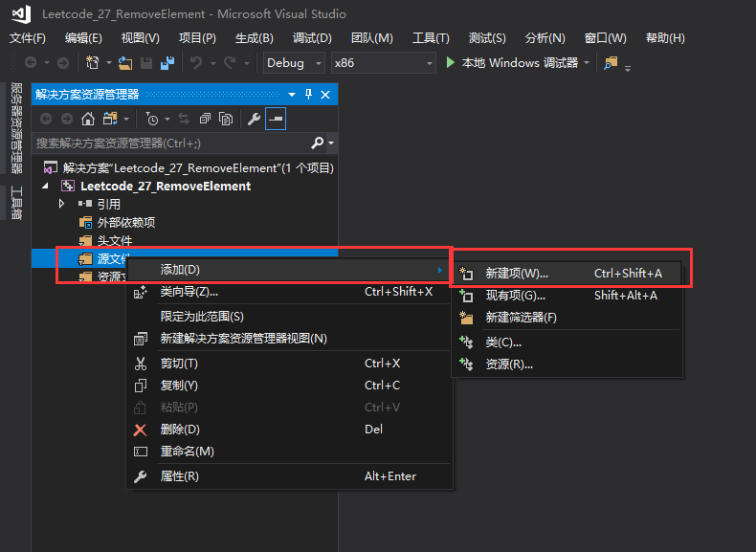The image size is (756, 552).
Task: Choose 现有项(G)... in the submenu
Action: point(567,296)
